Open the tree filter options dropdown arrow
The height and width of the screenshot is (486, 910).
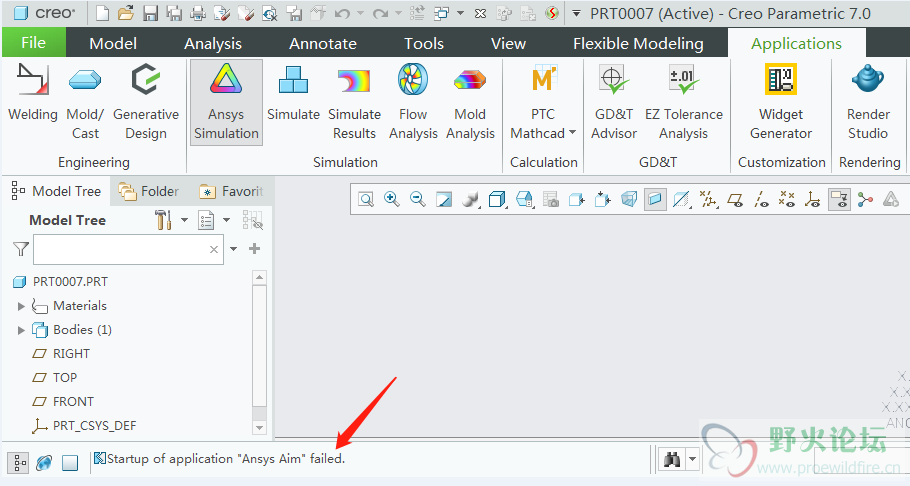click(x=233, y=249)
